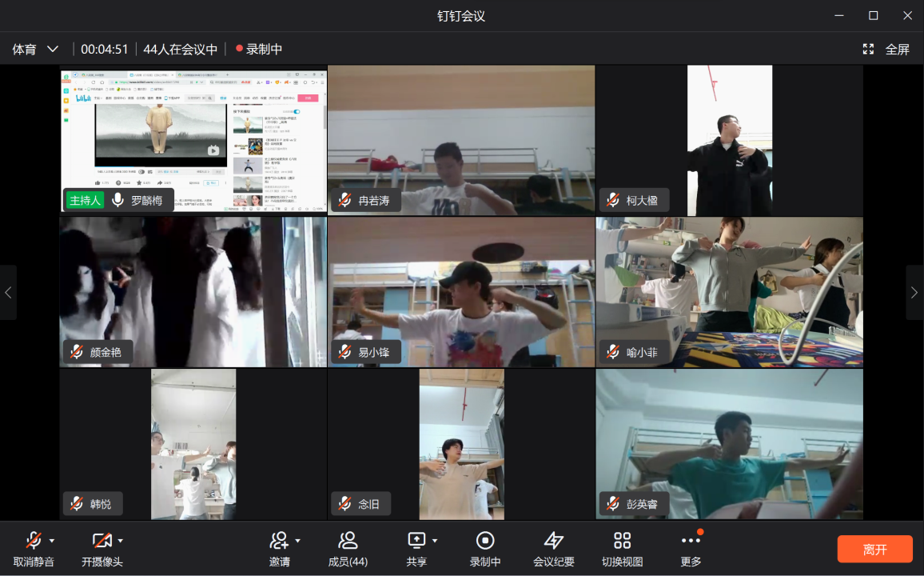This screenshot has width=924, height=576.
Task: Open the arrow beside 开摄像头
Action: click(121, 541)
